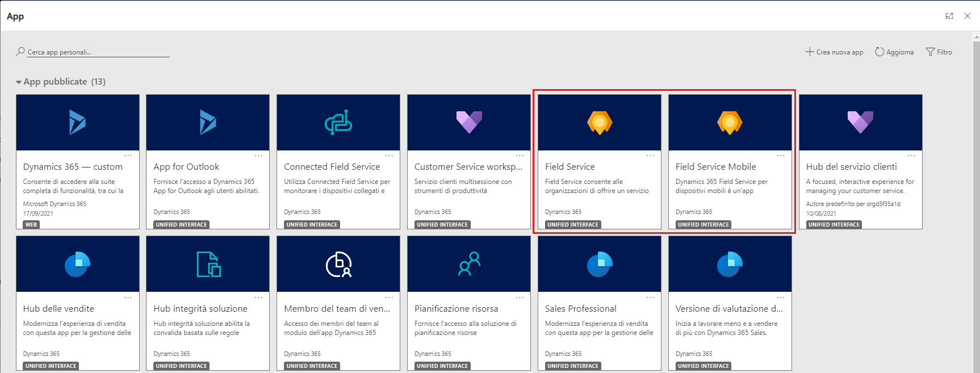Click the Field Service Mobile description text
The width and height of the screenshot is (980, 373).
pyautogui.click(x=722, y=186)
